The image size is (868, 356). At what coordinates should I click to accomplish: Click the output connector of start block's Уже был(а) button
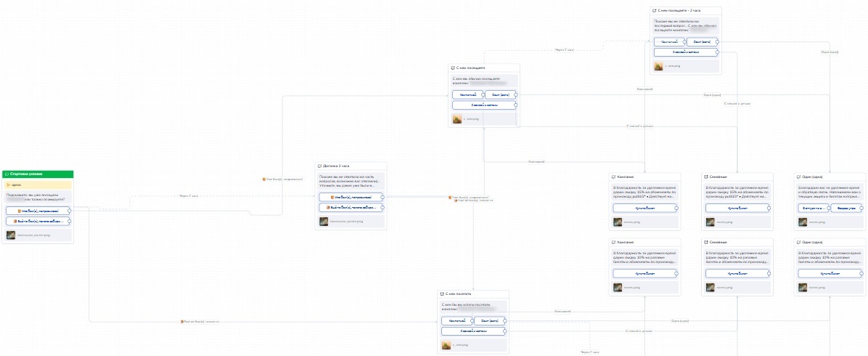[70, 211]
